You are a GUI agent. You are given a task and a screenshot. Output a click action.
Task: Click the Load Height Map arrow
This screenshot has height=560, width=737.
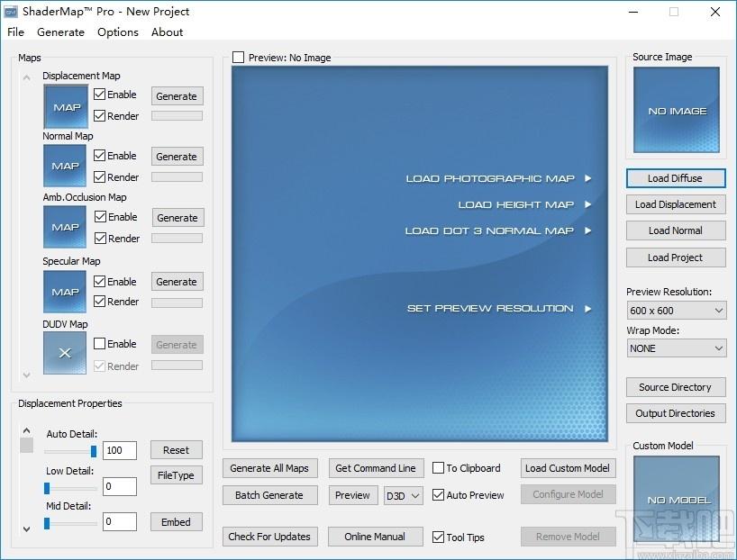point(587,204)
